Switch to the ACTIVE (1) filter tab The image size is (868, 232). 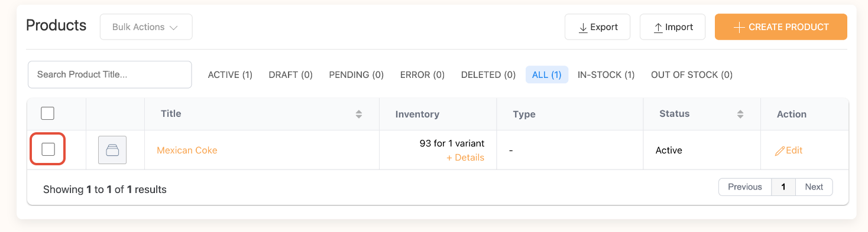(230, 75)
